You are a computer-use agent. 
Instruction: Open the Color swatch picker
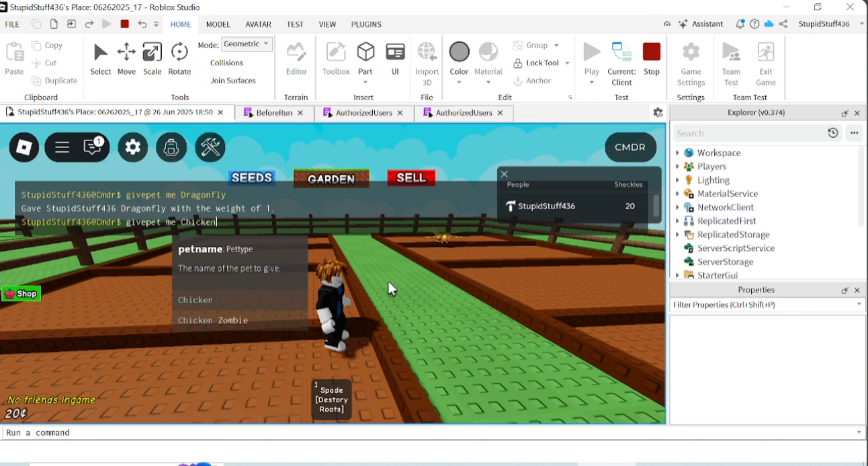[460, 52]
